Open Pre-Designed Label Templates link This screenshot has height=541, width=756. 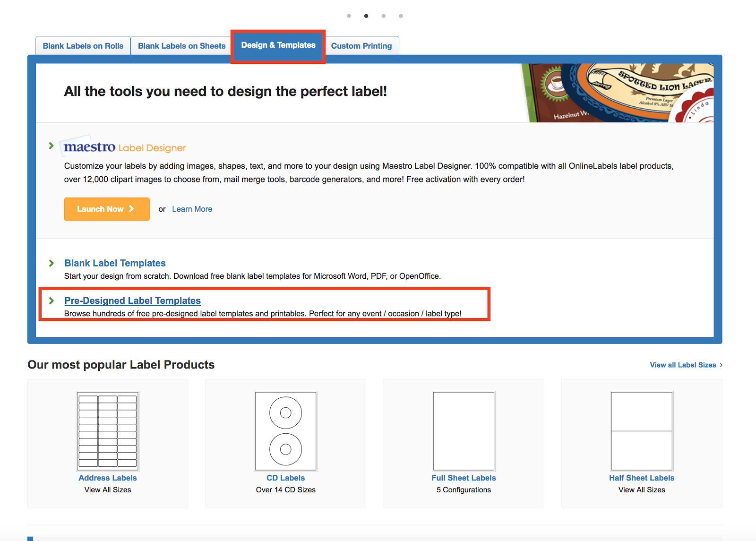click(132, 301)
